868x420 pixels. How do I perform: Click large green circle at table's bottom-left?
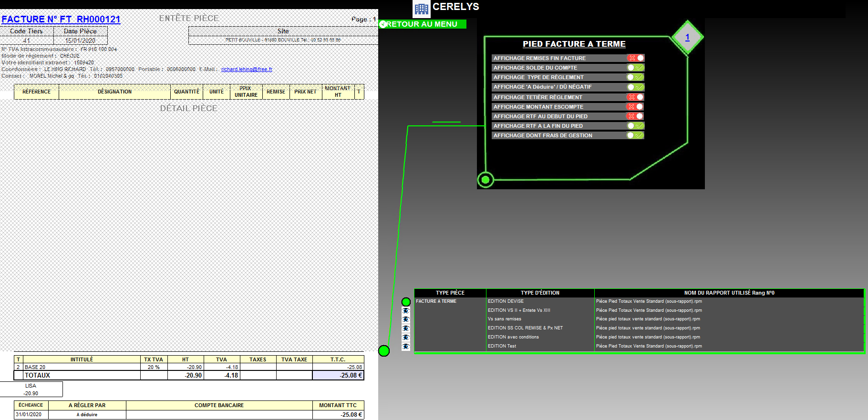pyautogui.click(x=384, y=351)
